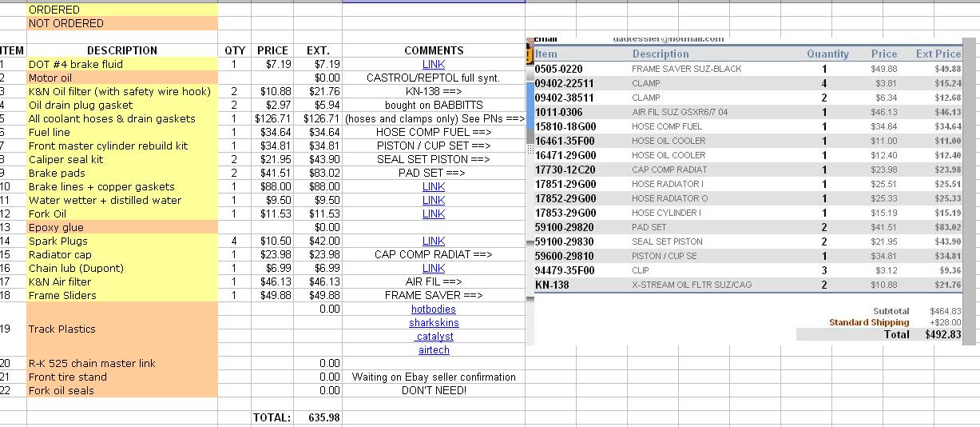
Task: Click the DESCRIPTION column header cell
Action: coord(121,50)
